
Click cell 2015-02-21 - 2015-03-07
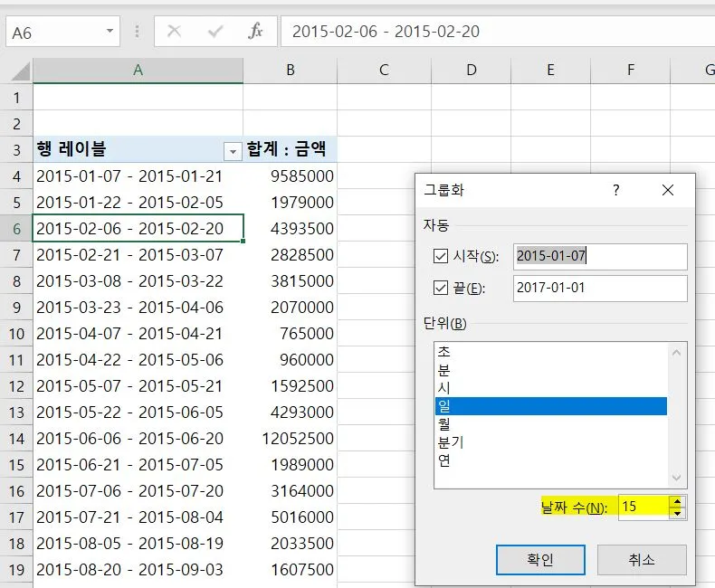pyautogui.click(x=138, y=255)
